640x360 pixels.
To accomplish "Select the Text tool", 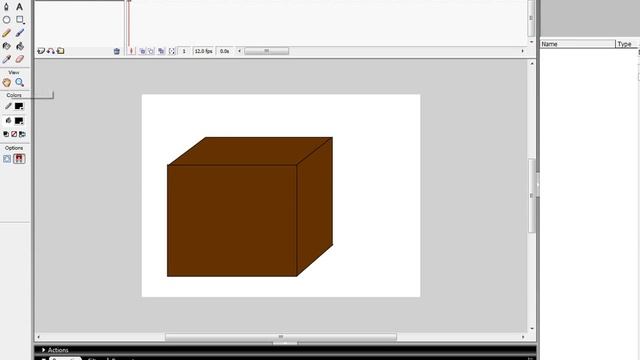I will 19,6.
